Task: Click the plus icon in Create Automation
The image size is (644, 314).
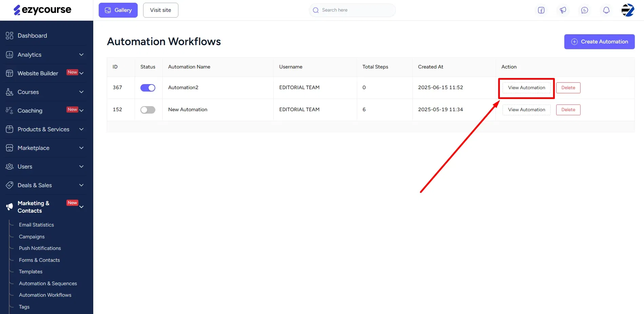Action: coord(574,42)
